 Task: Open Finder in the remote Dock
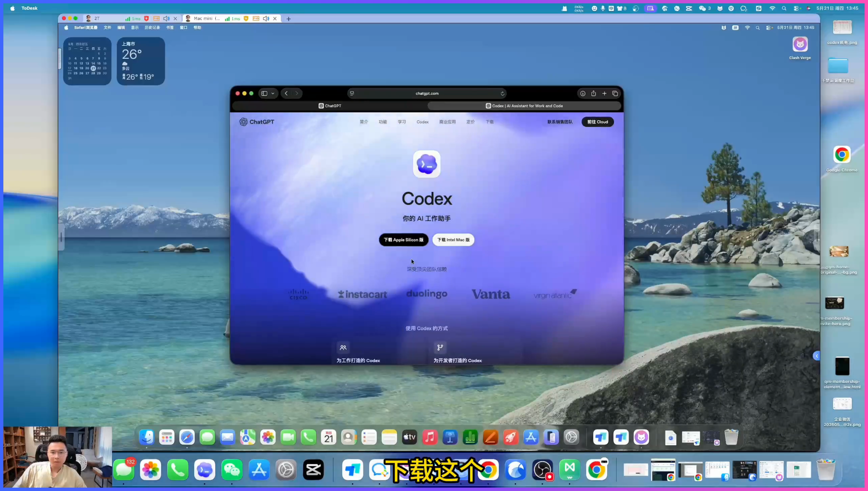tap(146, 437)
